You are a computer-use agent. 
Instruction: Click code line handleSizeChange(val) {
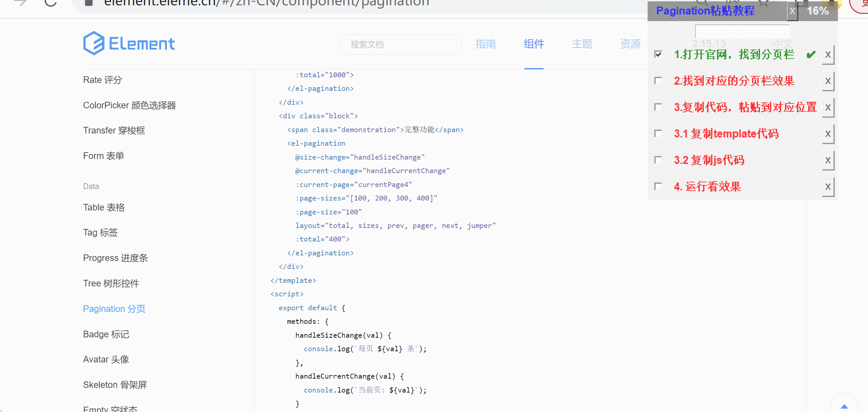pos(343,335)
